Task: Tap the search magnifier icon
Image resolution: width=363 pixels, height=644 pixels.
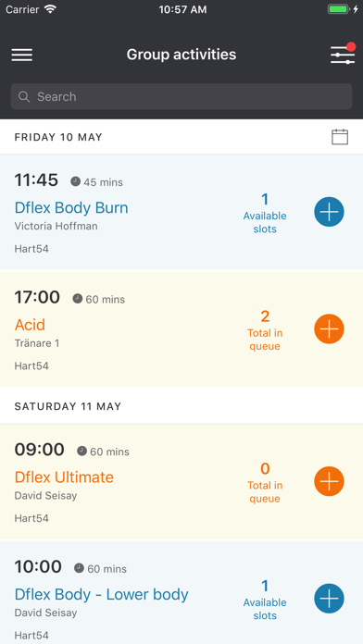Action: pyautogui.click(x=24, y=96)
